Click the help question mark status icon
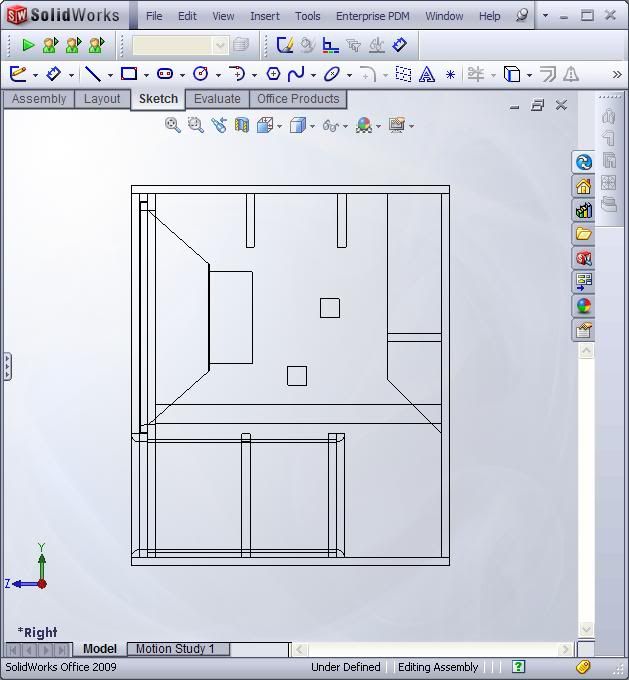629x680 pixels. coord(518,667)
